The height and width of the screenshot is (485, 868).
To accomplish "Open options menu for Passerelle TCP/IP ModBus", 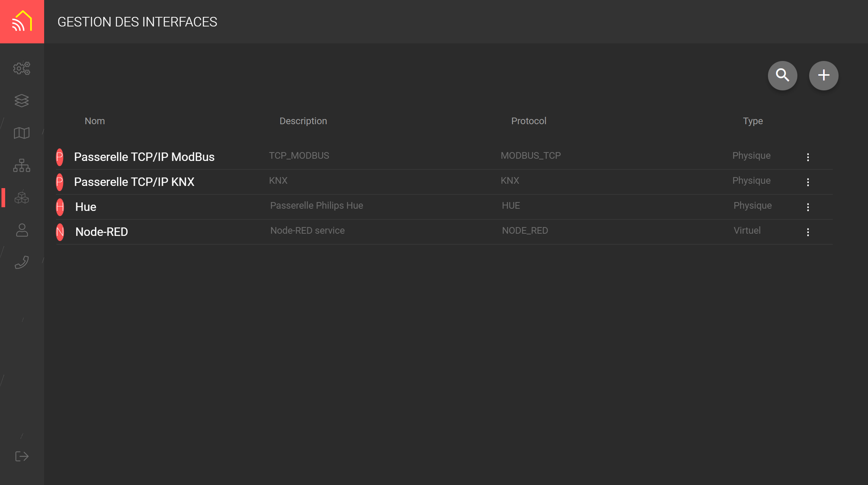I will [x=808, y=157].
